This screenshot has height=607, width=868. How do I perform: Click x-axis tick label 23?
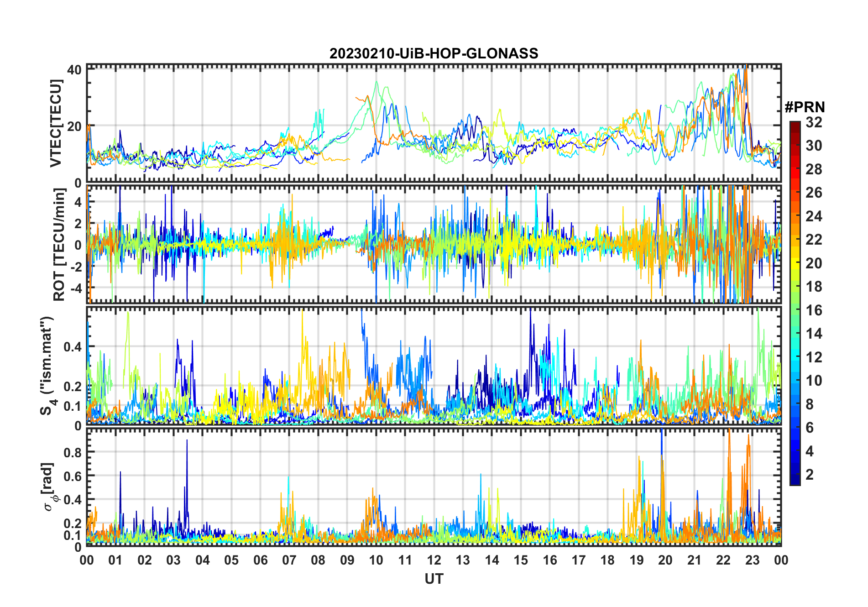point(752,560)
